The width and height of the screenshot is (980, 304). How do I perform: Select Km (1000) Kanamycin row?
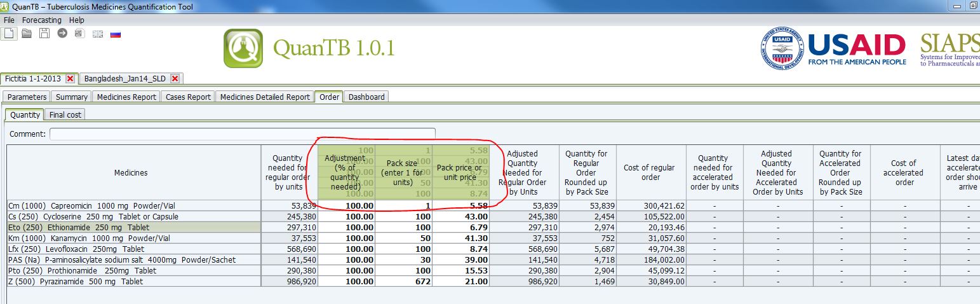coord(134,238)
